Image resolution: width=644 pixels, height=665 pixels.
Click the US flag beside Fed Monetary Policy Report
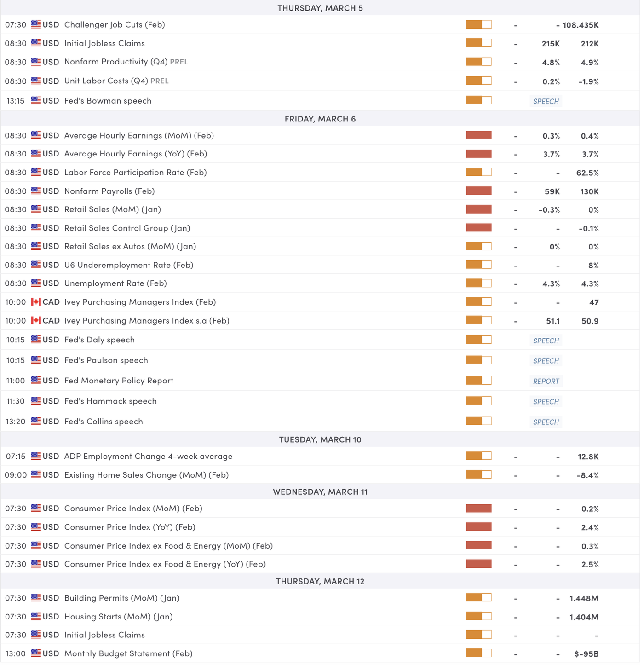click(x=36, y=381)
